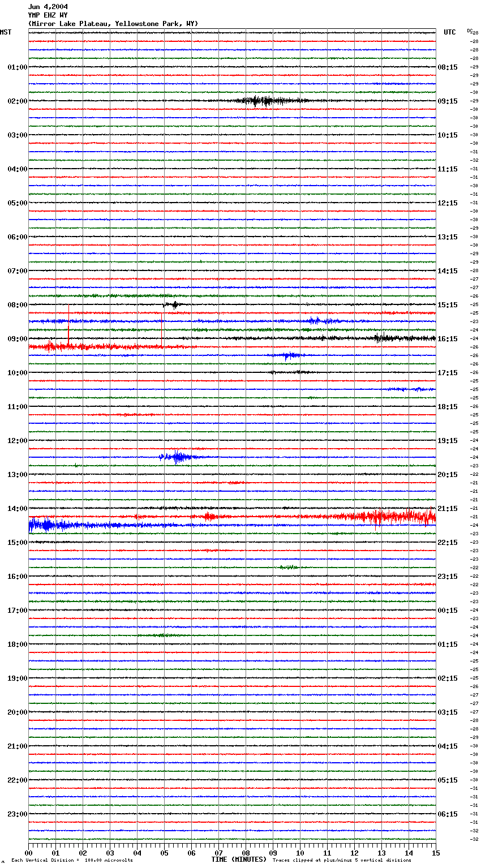Select the 01:00 MST time label

point(18,67)
